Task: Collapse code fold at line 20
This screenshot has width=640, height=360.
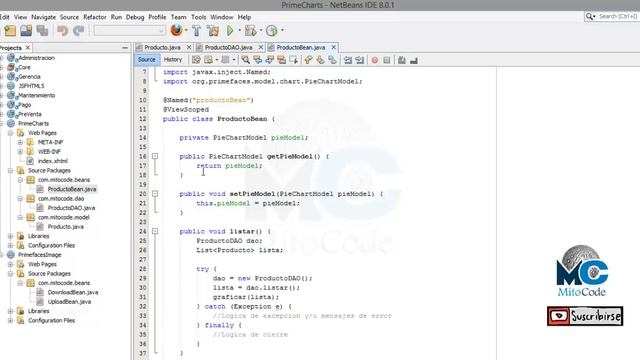Action: coord(155,194)
